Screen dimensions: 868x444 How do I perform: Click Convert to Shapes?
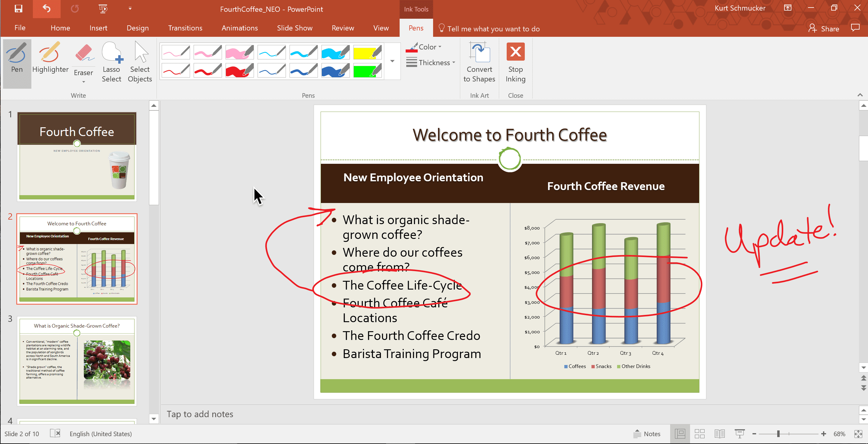coord(479,62)
